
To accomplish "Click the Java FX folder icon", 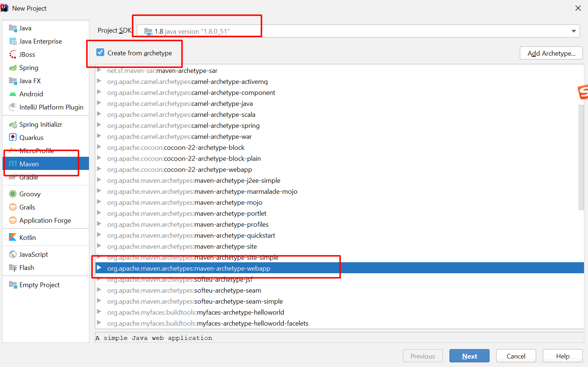I will (13, 81).
